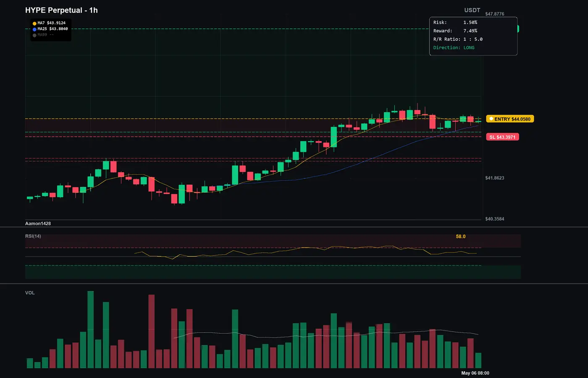
Task: Click the R/R Ratio 1 : 5.0 line
Action: click(x=458, y=39)
